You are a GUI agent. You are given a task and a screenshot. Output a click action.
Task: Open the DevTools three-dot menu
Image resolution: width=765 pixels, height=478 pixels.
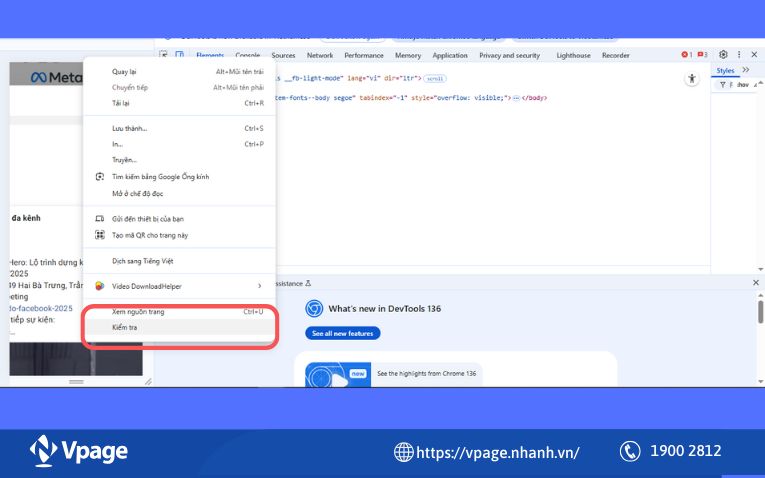[739, 55]
